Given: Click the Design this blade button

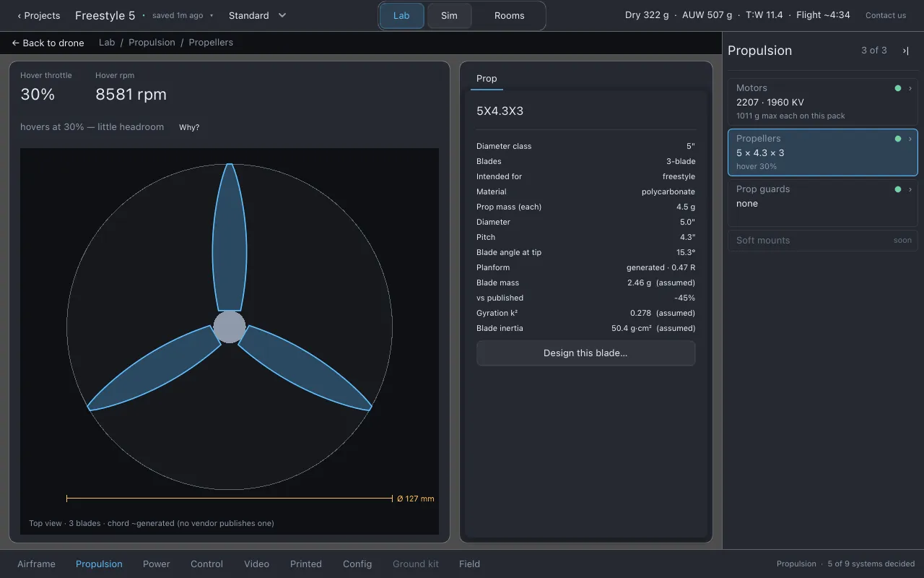Looking at the screenshot, I should (585, 353).
